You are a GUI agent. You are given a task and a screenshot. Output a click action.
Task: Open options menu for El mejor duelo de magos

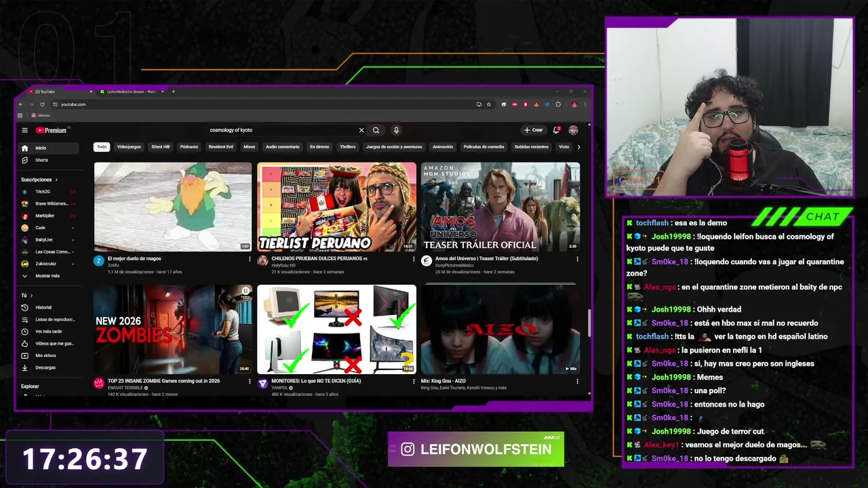click(250, 259)
